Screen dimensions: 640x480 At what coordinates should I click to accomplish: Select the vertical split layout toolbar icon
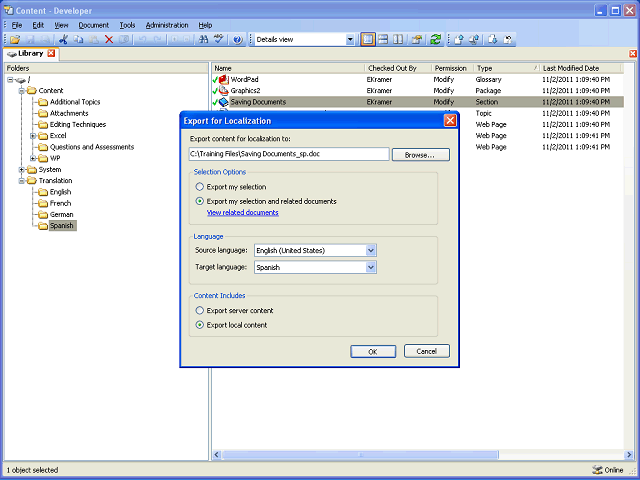[398, 40]
